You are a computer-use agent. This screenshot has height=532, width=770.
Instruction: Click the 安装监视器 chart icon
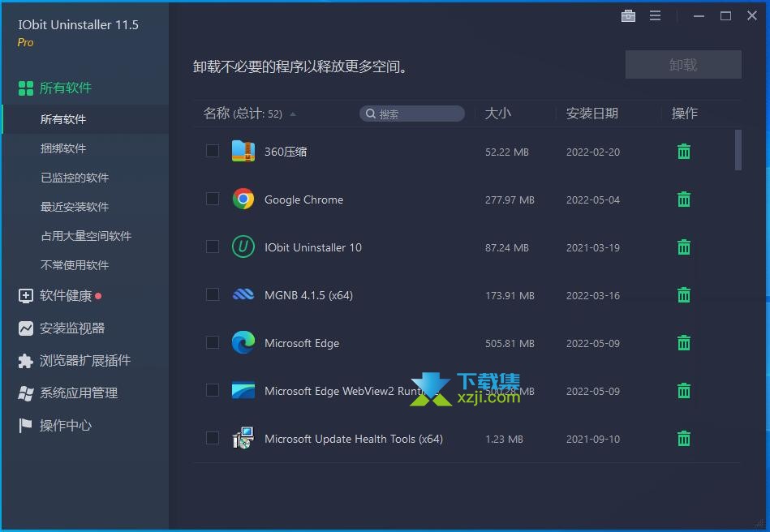click(x=25, y=328)
